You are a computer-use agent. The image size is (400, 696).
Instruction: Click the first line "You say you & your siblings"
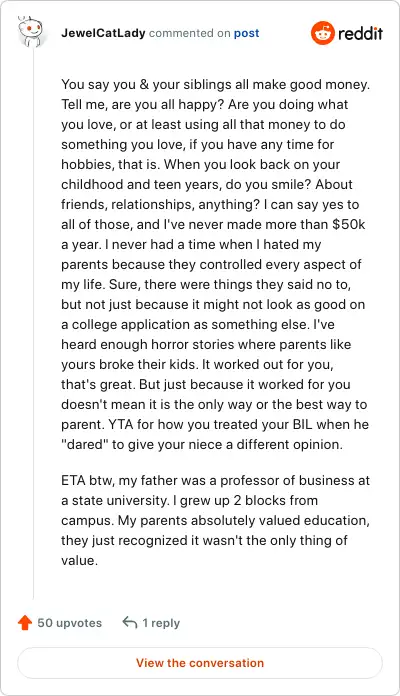147,84
